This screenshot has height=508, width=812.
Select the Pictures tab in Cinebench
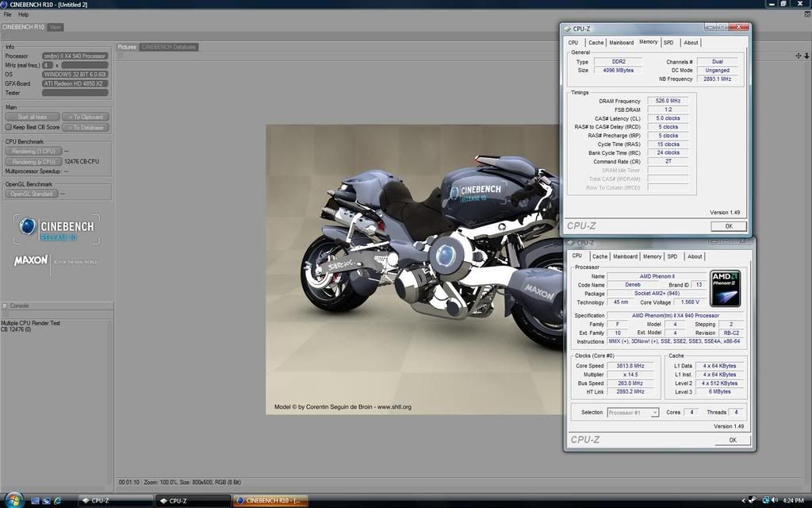coord(127,47)
